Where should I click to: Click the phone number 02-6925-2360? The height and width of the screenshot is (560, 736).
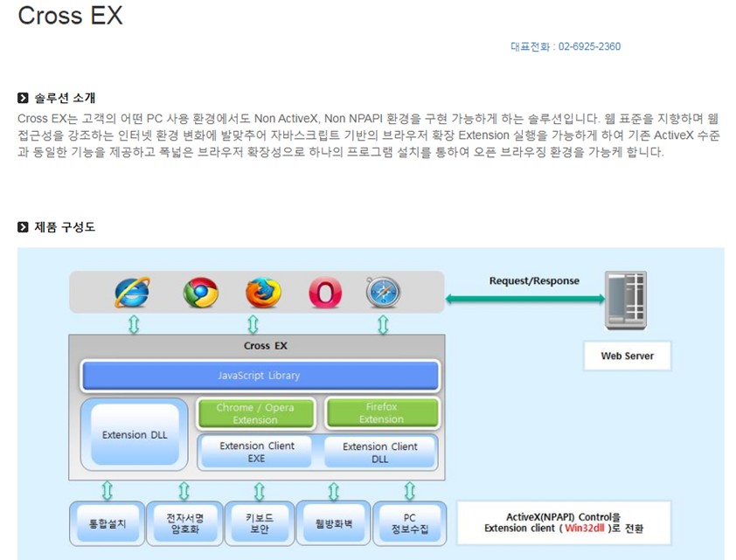coord(589,46)
